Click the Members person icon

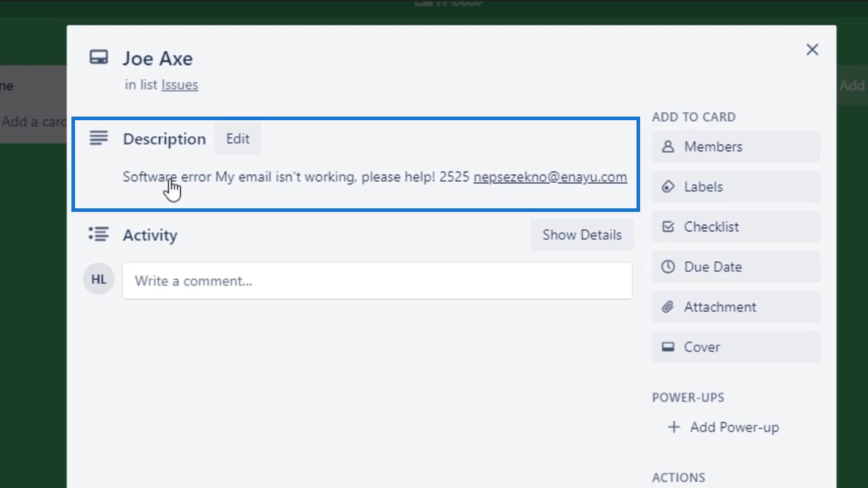click(668, 146)
